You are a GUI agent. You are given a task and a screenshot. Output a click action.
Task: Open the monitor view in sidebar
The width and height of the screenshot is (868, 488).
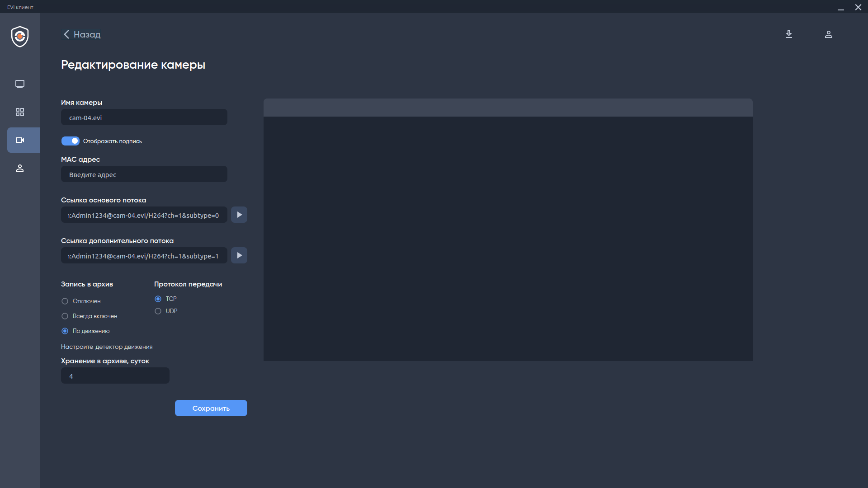pyautogui.click(x=20, y=84)
